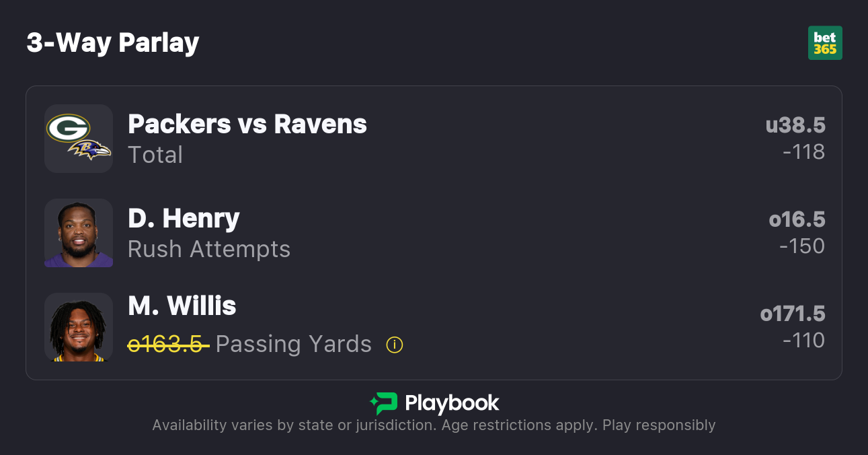This screenshot has width=868, height=455.
Task: Select the Packers vs Ravens matchup title
Action: click(247, 125)
